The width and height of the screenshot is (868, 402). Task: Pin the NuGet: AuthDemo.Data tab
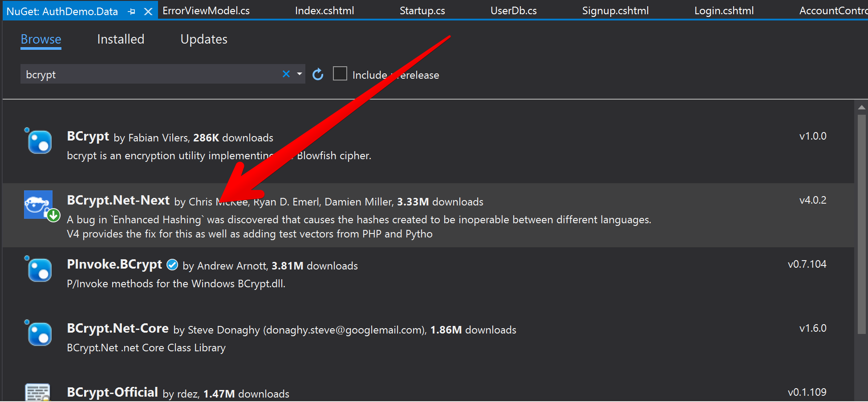tap(131, 12)
